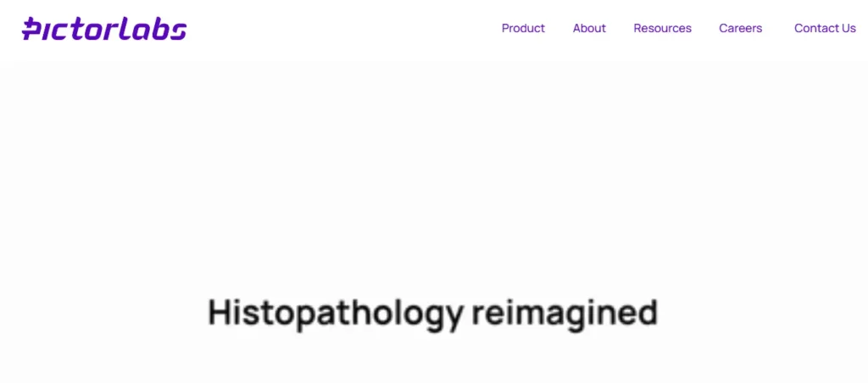The height and width of the screenshot is (383, 868).
Task: Expand the Product navigation entry
Action: tap(523, 28)
